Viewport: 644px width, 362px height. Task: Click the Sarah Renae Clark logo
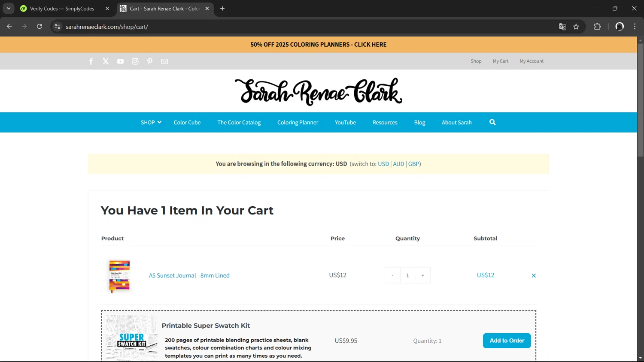click(x=319, y=91)
